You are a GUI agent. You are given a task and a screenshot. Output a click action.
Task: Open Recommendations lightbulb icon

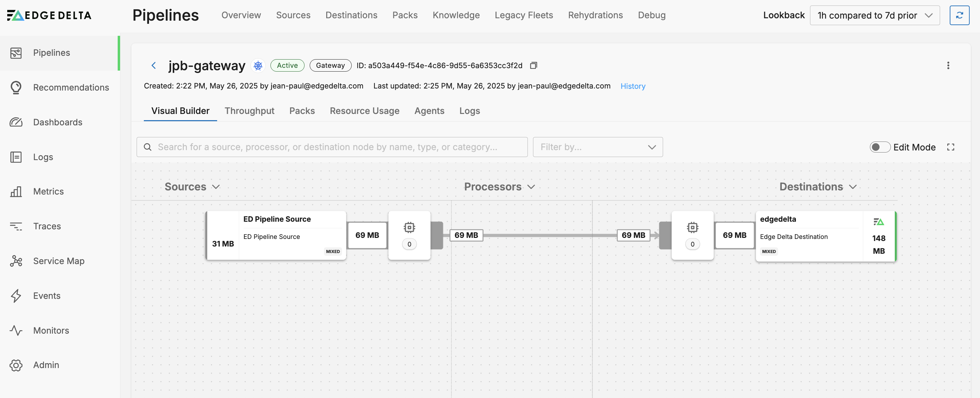pos(16,87)
